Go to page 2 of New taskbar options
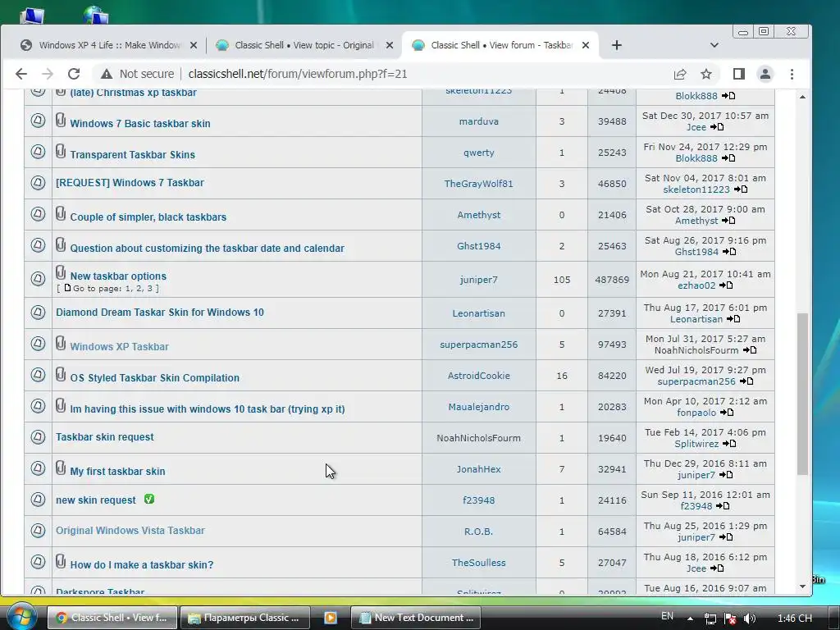 [139, 288]
